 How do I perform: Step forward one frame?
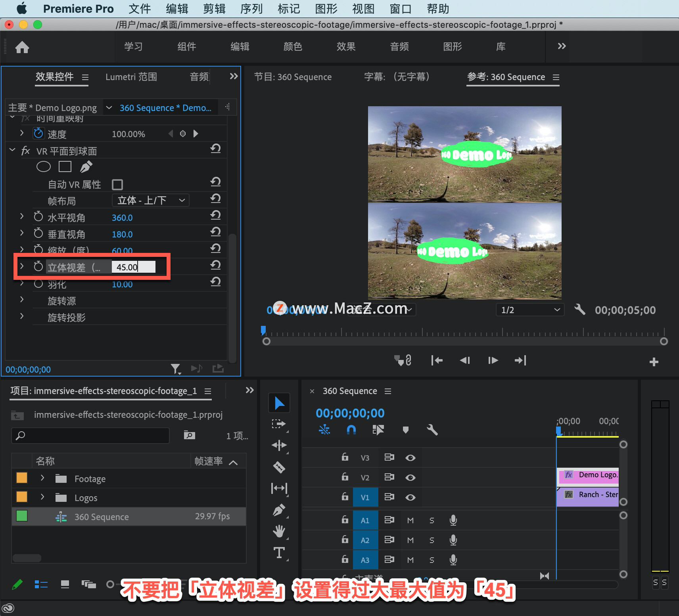[493, 360]
